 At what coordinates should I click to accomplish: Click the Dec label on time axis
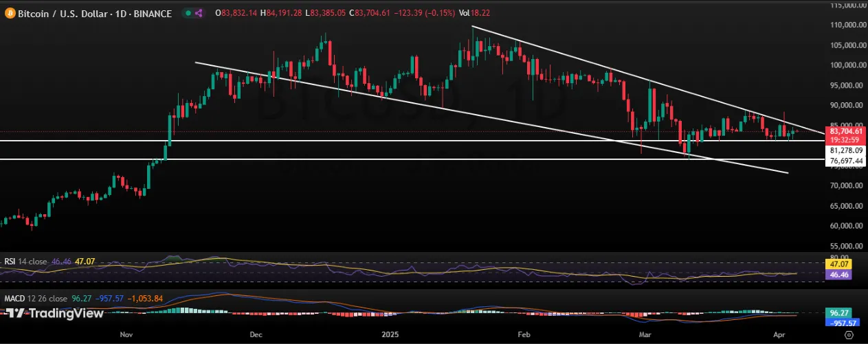[x=256, y=334]
